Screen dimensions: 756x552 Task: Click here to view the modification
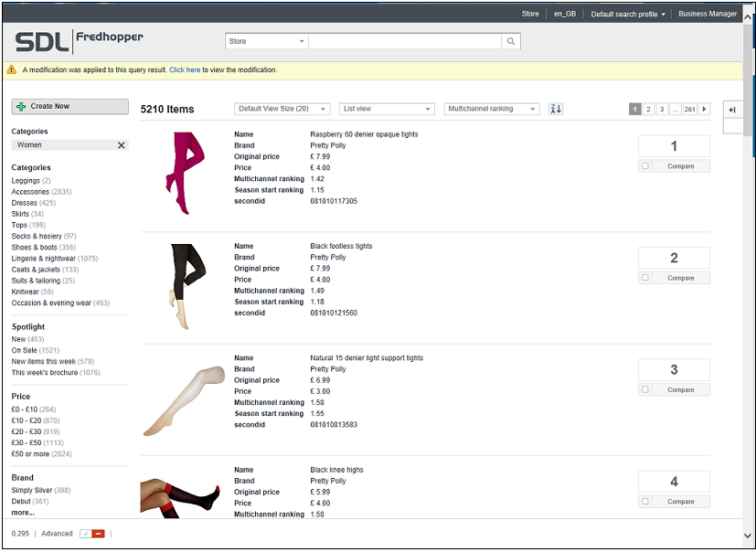[x=185, y=69]
